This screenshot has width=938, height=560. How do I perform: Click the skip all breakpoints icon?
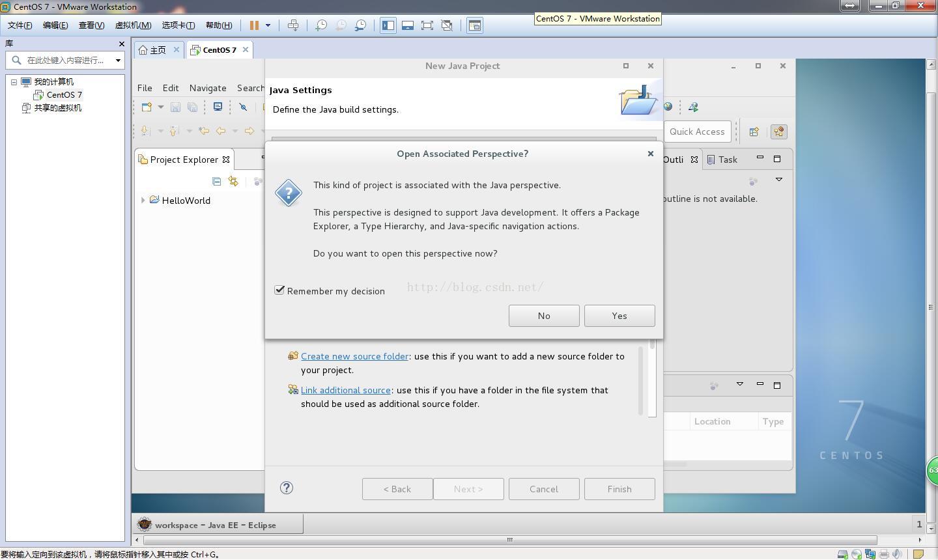click(x=243, y=107)
